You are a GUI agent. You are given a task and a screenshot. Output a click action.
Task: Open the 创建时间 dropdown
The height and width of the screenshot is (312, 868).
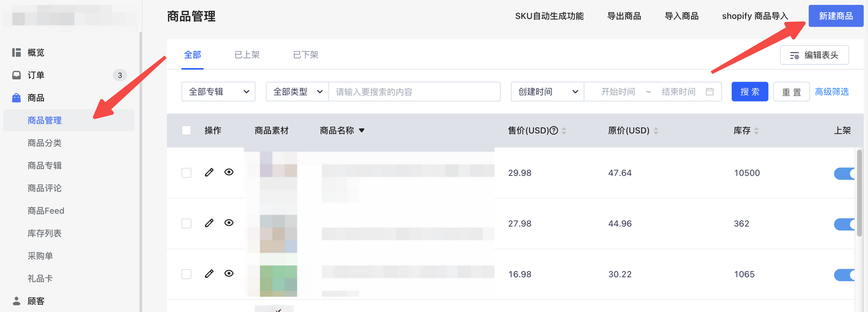(x=547, y=92)
